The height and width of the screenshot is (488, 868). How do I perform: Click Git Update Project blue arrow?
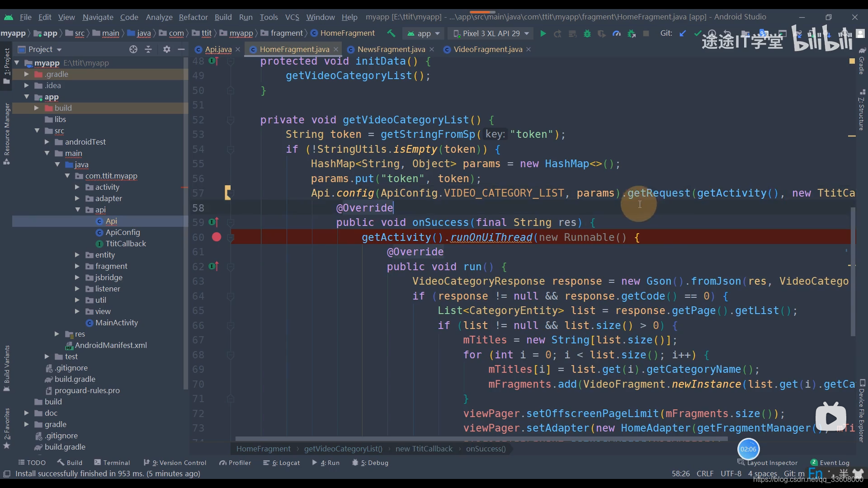(683, 33)
